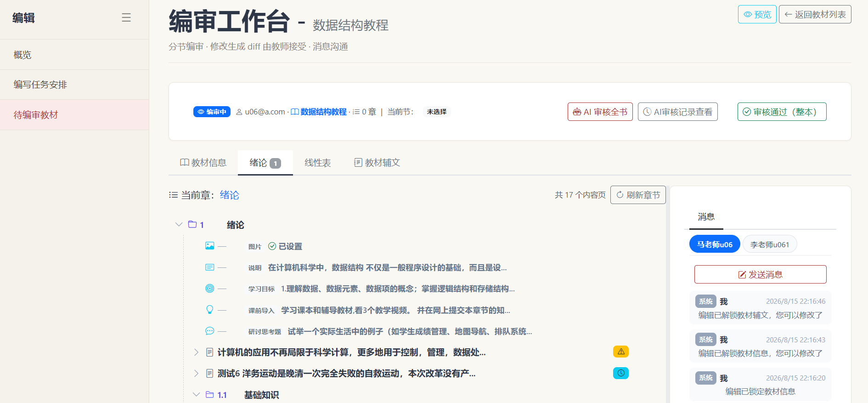Click the list icon near 当前章
The image size is (868, 403).
pos(173,195)
